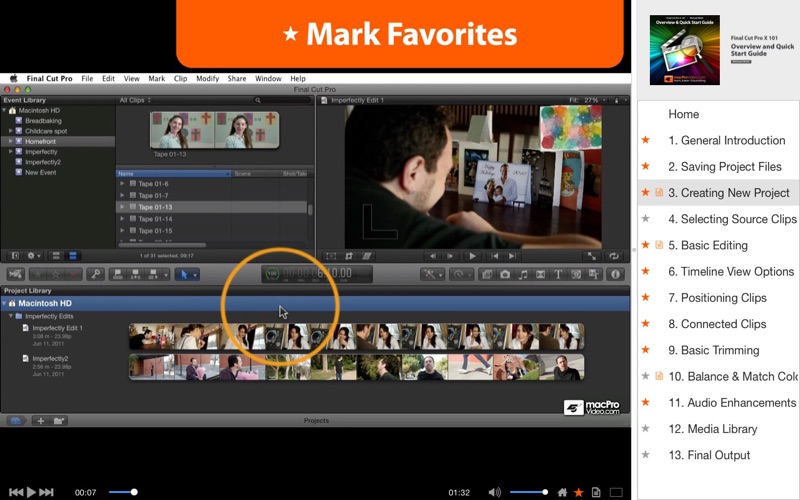Adjust the tutorial playback progress slider
Image resolution: width=800 pixels, height=500 pixels.
tap(123, 492)
